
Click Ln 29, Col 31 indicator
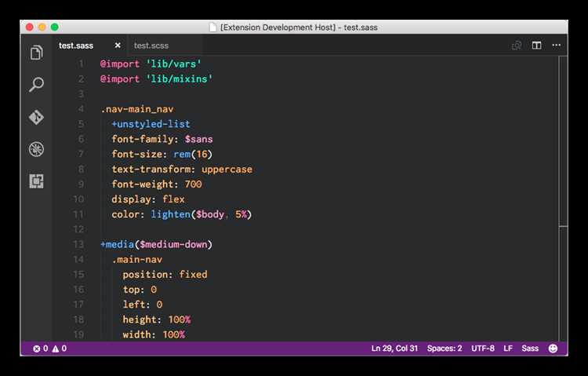coord(394,348)
